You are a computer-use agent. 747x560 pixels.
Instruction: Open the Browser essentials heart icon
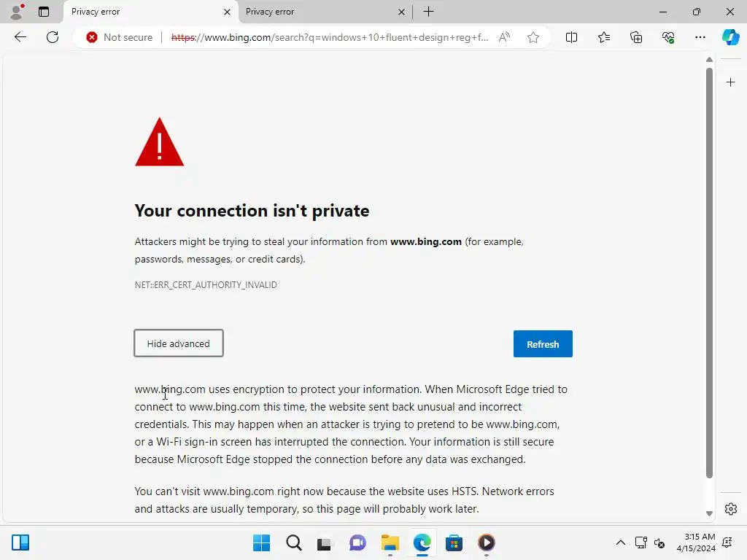click(x=668, y=37)
